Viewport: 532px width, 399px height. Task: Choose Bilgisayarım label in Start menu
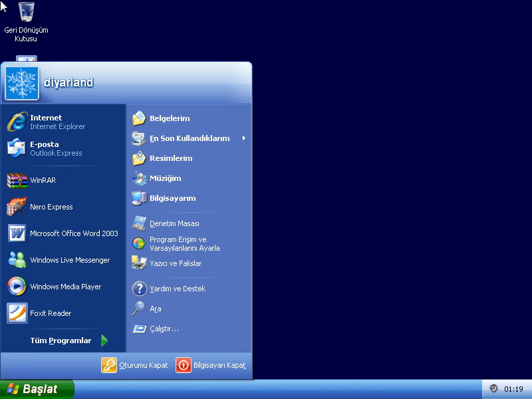(x=173, y=198)
